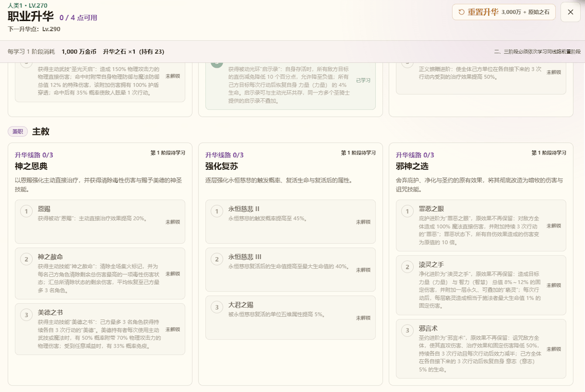Select the stage 2 circle beside 神之敕命
Viewport: 585px width, 392px height.
(x=26, y=260)
